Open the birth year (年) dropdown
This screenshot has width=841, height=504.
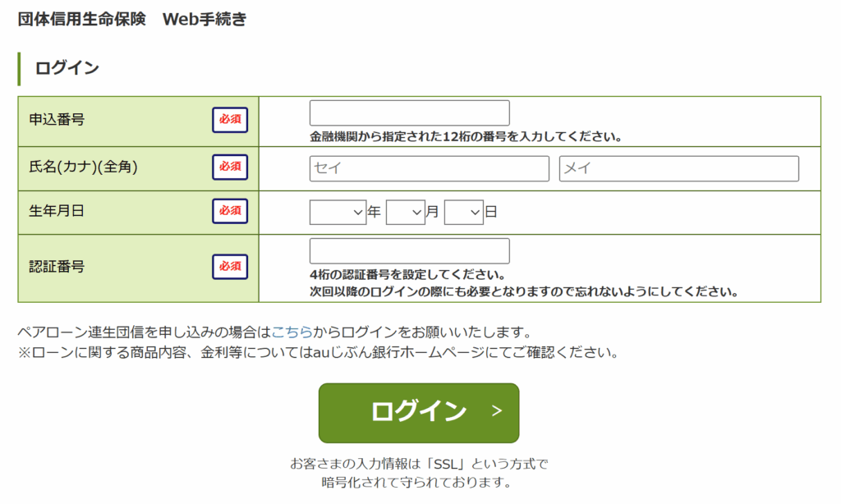(x=338, y=213)
